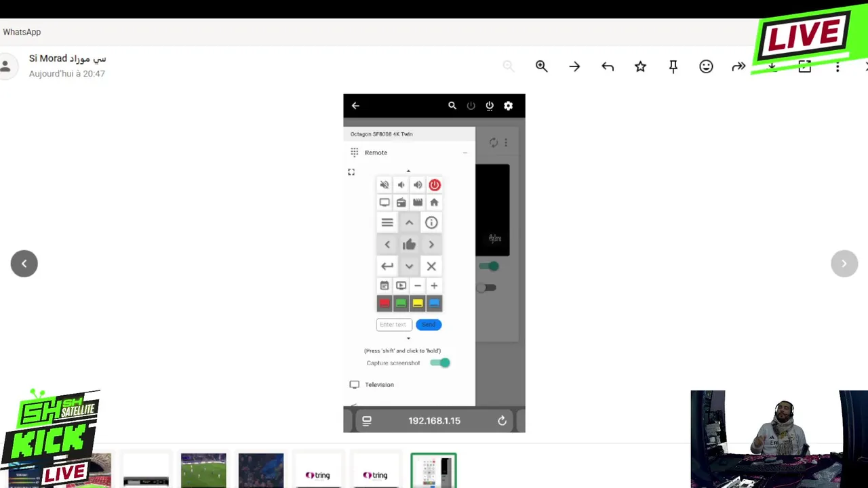Click the site settings icon left of address

367,421
